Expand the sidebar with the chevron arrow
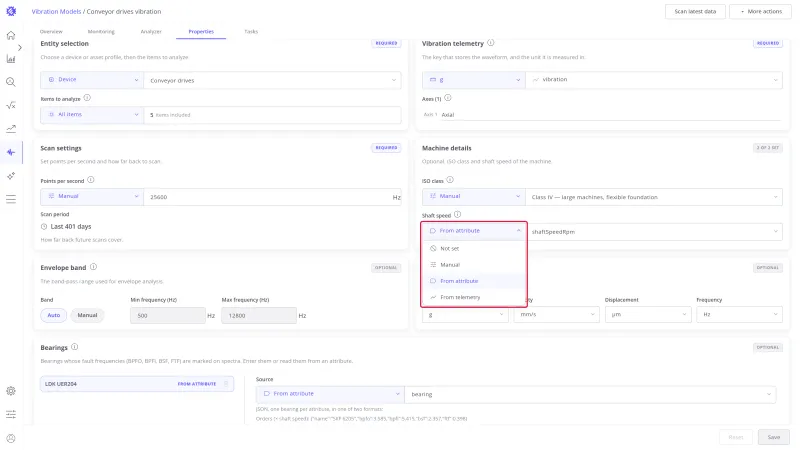The height and width of the screenshot is (450, 800). (20, 47)
